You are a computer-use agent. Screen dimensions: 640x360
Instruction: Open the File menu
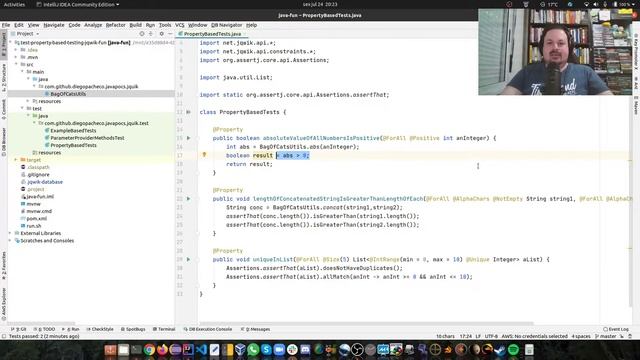[6, 25]
